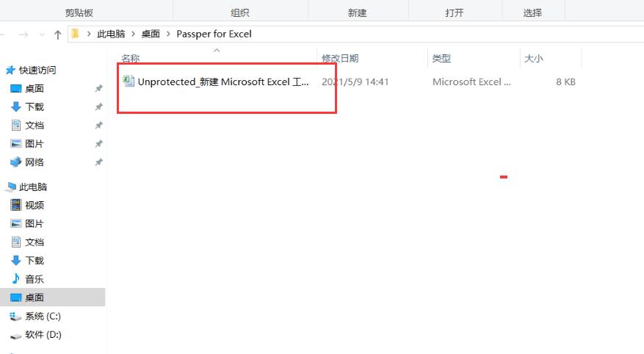Click pin icon beside 网络
This screenshot has height=354, width=644.
pyautogui.click(x=98, y=162)
